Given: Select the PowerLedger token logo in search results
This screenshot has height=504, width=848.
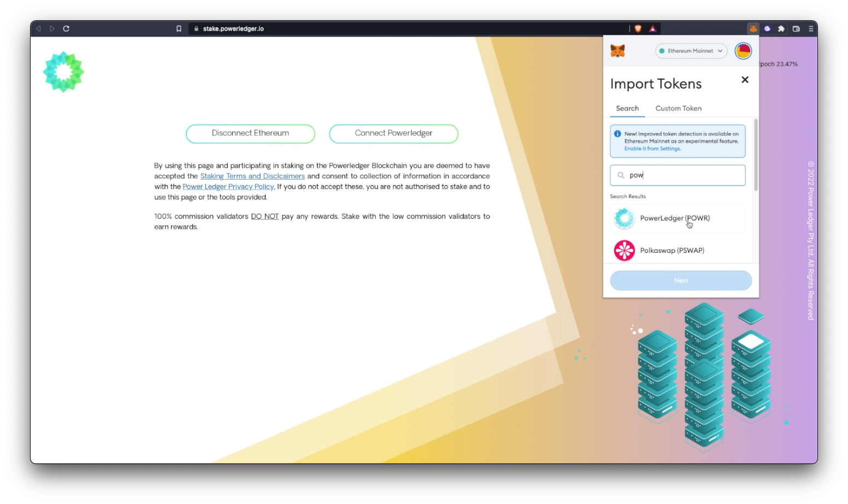Looking at the screenshot, I should tap(624, 218).
